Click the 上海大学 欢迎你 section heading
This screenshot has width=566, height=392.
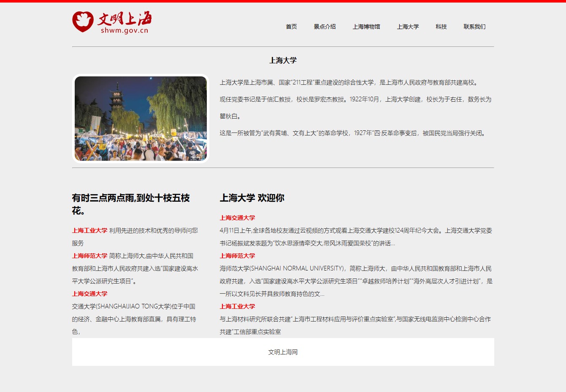pos(252,198)
